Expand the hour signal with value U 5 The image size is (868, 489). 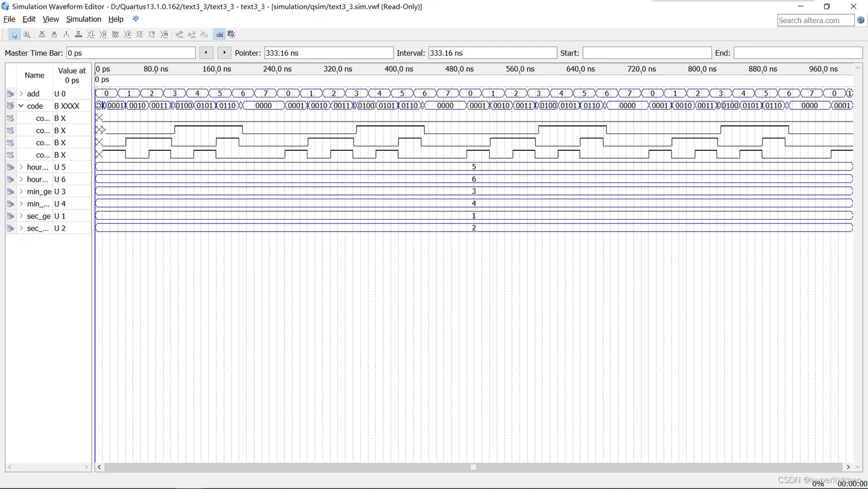click(x=21, y=167)
